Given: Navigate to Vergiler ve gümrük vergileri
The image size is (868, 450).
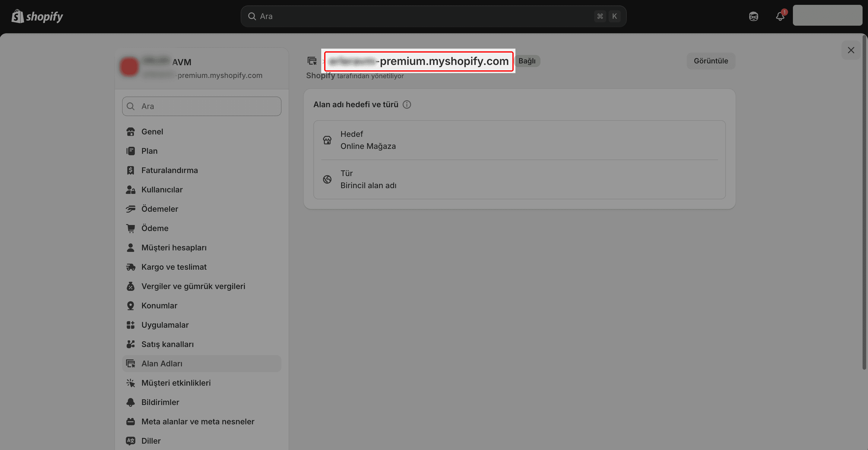Looking at the screenshot, I should (x=193, y=286).
